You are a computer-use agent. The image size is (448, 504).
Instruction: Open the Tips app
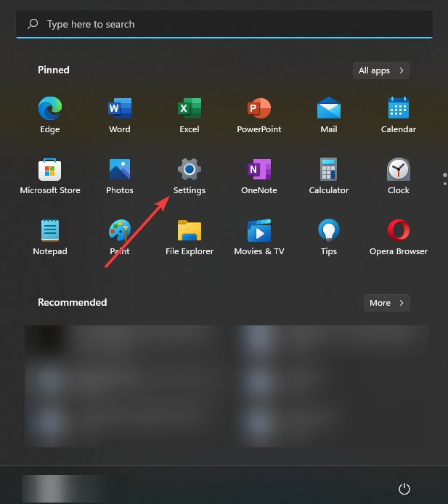coord(329,230)
